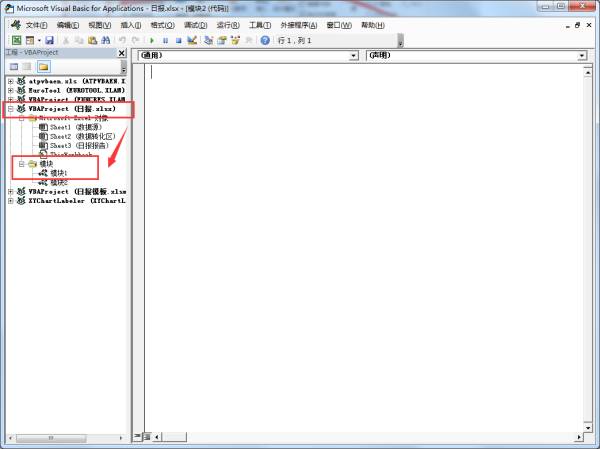Image resolution: width=600 pixels, height=449 pixels.
Task: Open the 窗口(W) menu
Action: click(x=339, y=25)
